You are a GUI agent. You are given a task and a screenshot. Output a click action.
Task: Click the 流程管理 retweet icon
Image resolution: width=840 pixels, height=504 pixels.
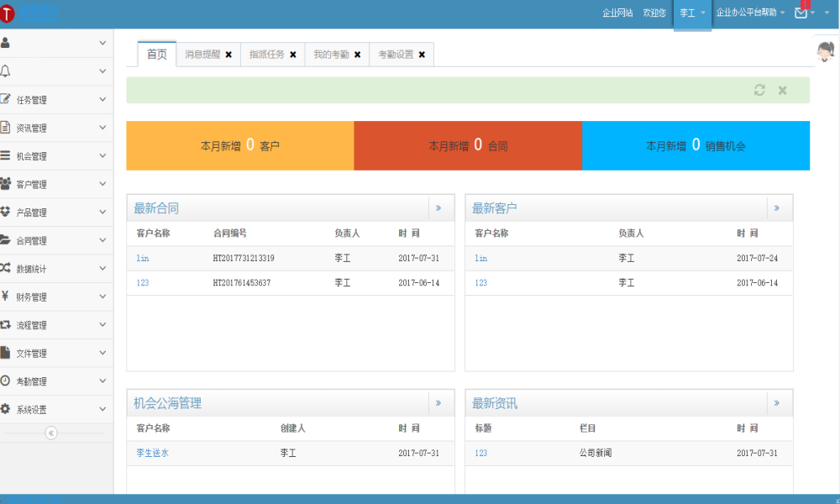pyautogui.click(x=5, y=324)
